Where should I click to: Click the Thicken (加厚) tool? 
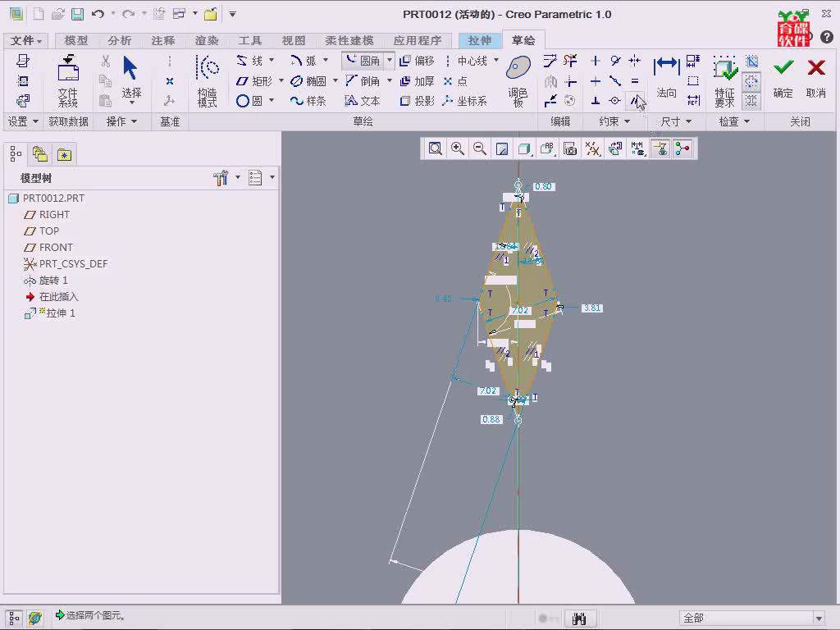[x=418, y=81]
